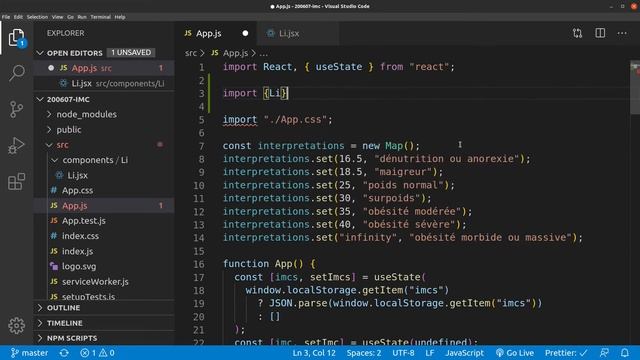Open the Extensions view
The image size is (640, 360).
tap(17, 181)
